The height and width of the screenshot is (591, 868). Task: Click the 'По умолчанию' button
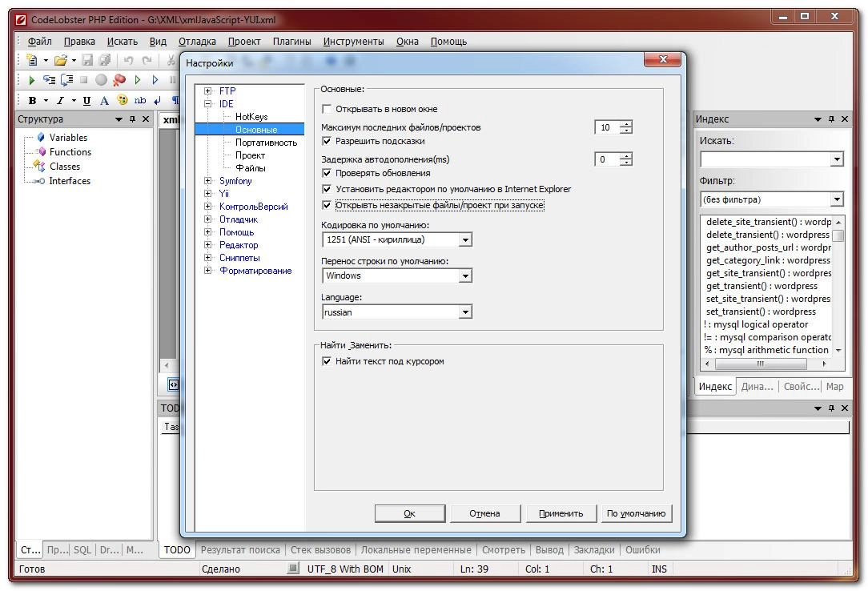636,513
